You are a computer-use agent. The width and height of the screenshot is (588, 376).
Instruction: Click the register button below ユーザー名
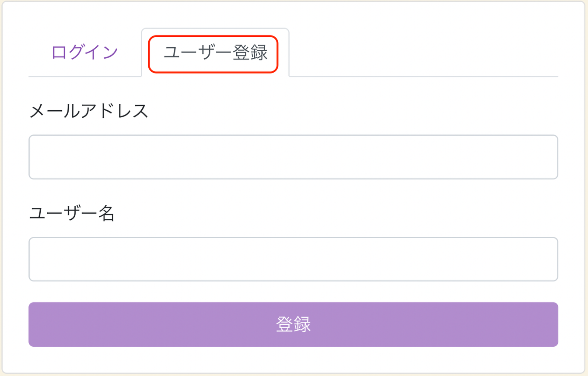click(x=293, y=324)
